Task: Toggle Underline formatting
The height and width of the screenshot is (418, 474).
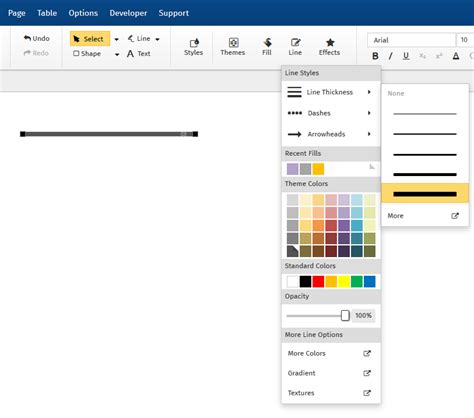Action: [406, 56]
